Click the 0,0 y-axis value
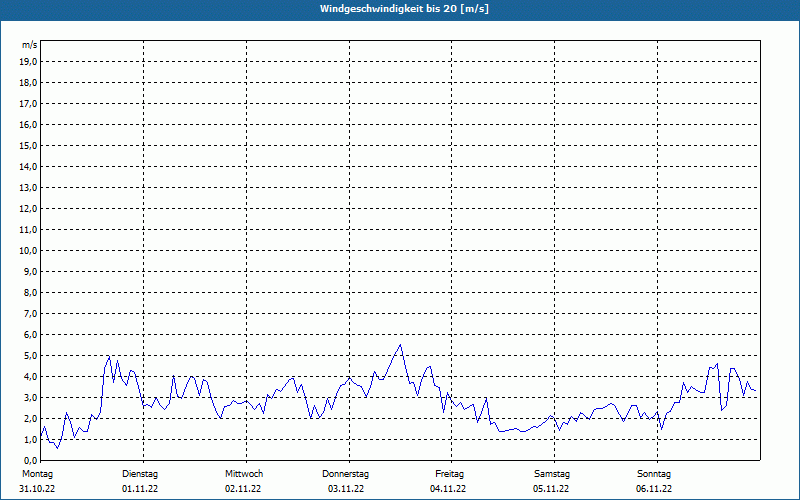 (x=30, y=460)
